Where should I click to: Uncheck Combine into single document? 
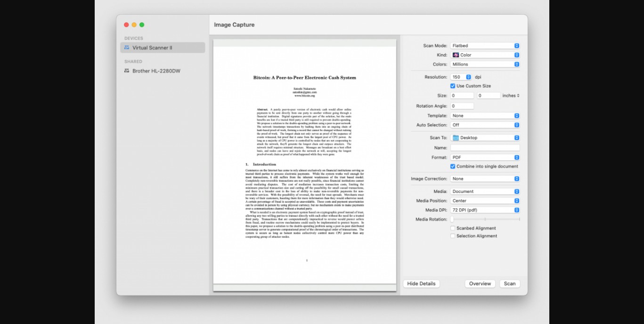[x=453, y=166]
